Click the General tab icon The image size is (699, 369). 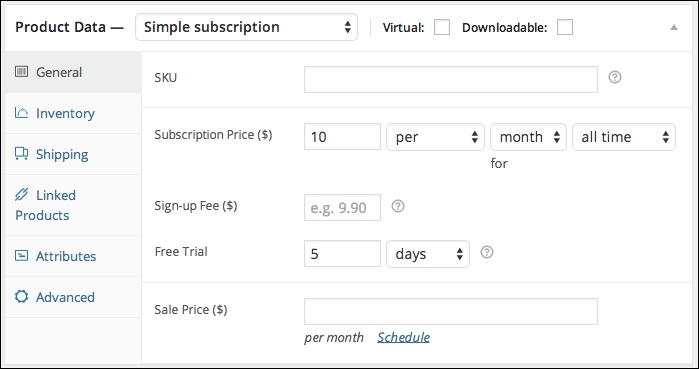point(21,72)
